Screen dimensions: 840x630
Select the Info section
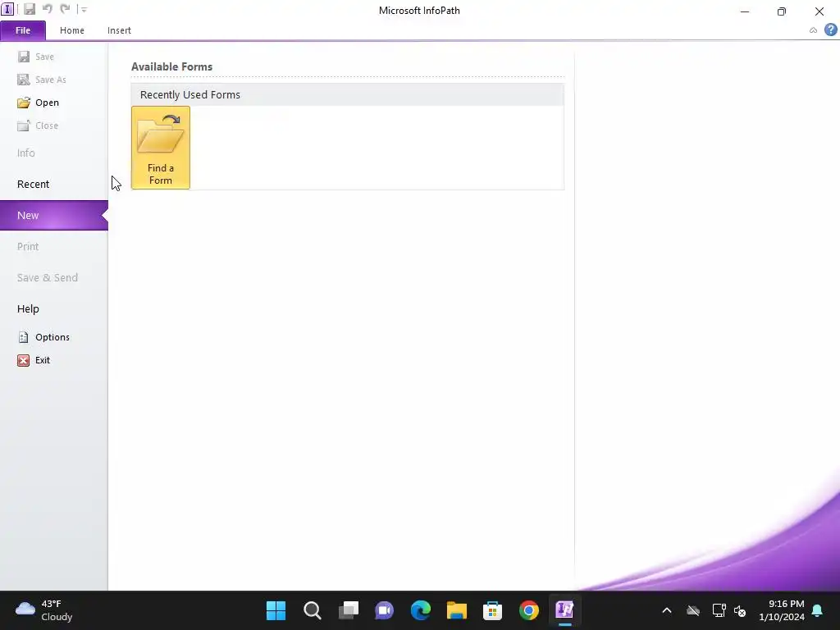pos(25,153)
